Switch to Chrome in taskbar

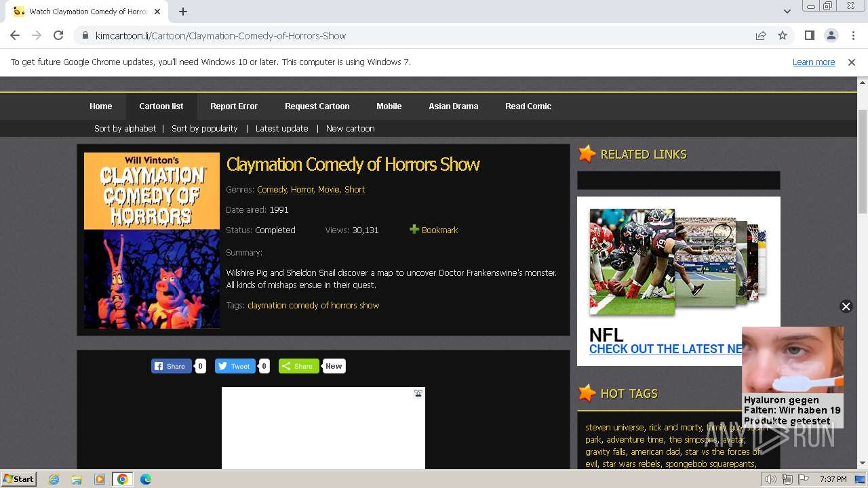122,479
